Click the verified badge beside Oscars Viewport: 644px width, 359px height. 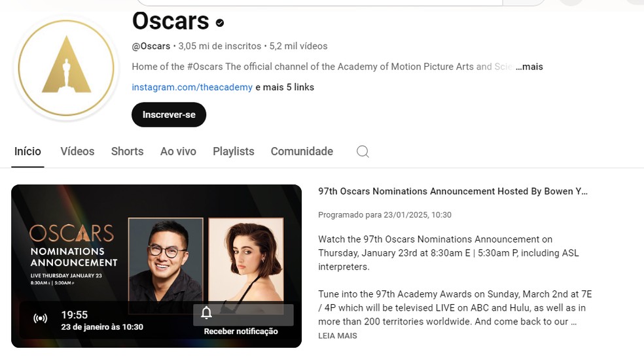(x=220, y=23)
